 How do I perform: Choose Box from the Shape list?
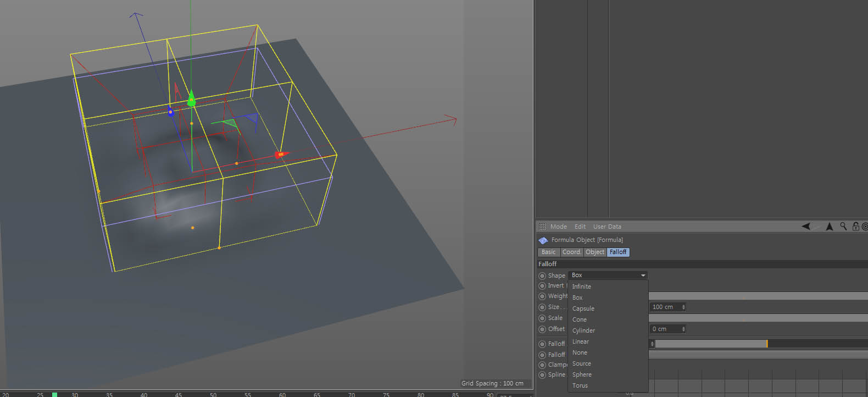(608, 297)
